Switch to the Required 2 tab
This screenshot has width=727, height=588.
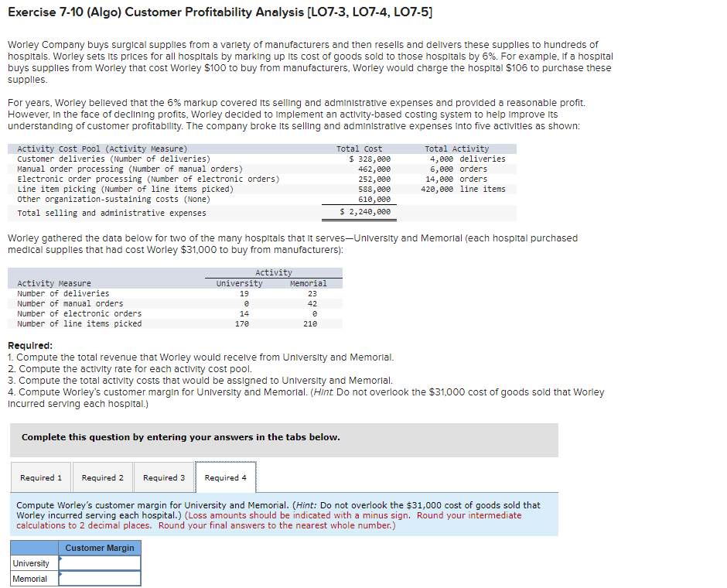(x=102, y=477)
